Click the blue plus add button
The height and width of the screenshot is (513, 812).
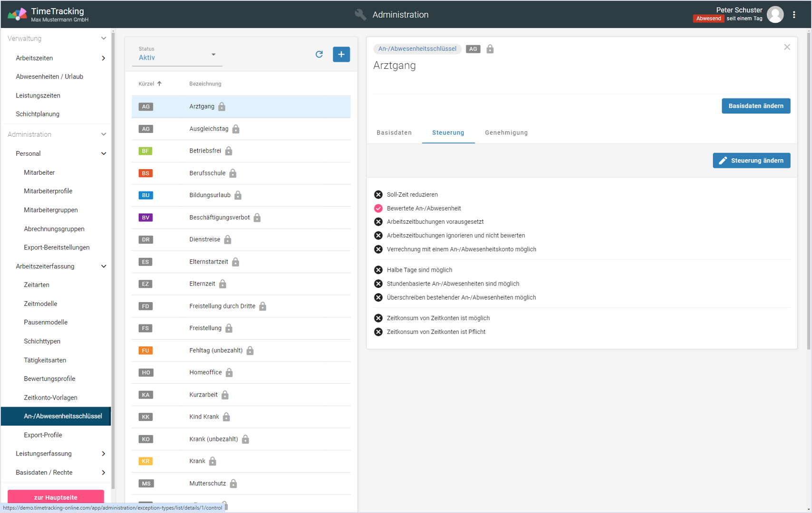pos(341,54)
